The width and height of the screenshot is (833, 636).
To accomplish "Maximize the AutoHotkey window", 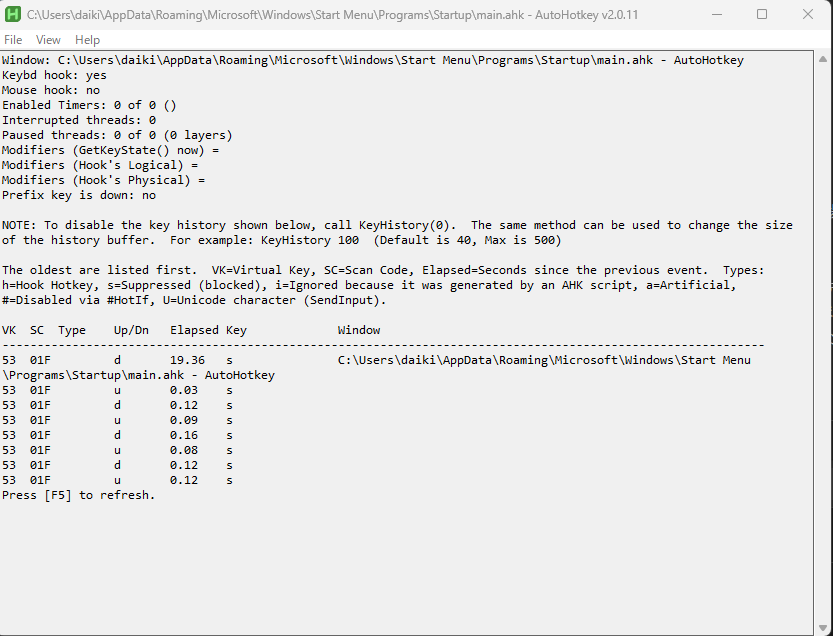I will tap(762, 15).
